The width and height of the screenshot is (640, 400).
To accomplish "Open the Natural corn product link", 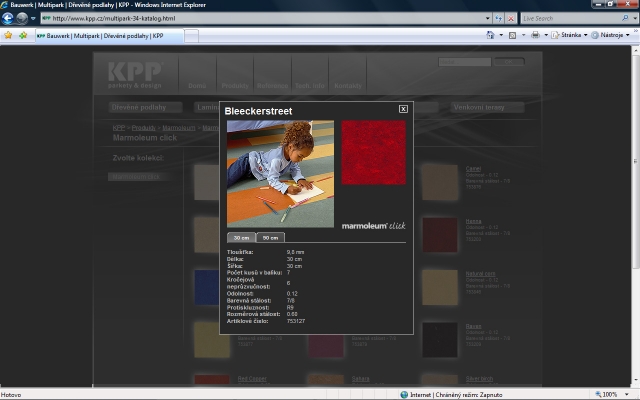I will (x=480, y=274).
